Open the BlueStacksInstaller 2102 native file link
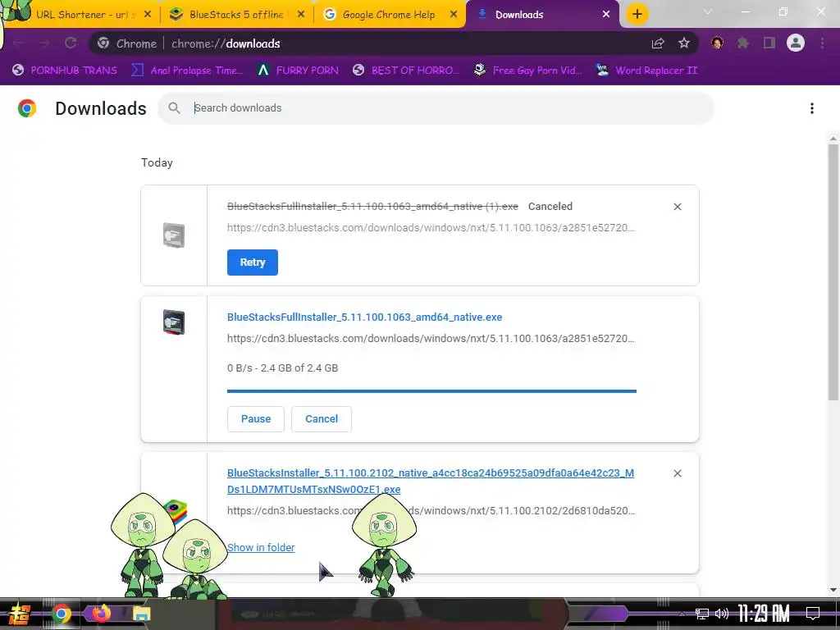The image size is (840, 630). 430,481
